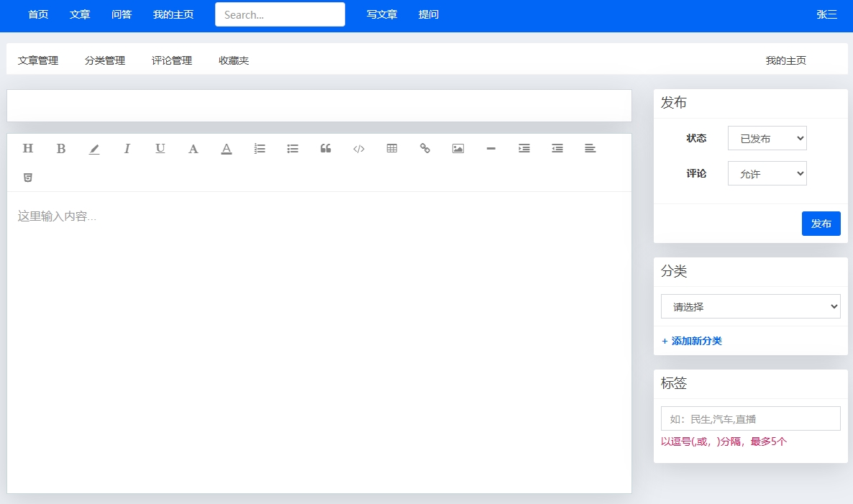Viewport: 853px width, 504px height.
Task: Click the article title input field
Action: pos(319,106)
